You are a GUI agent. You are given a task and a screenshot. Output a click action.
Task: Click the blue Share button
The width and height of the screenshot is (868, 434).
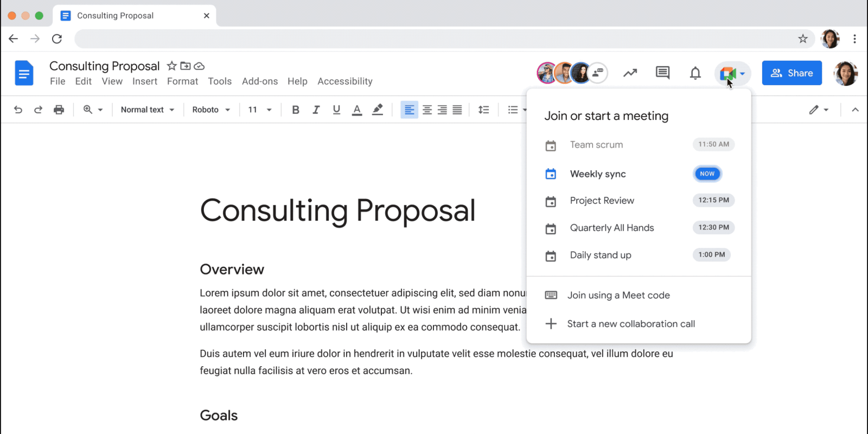792,73
